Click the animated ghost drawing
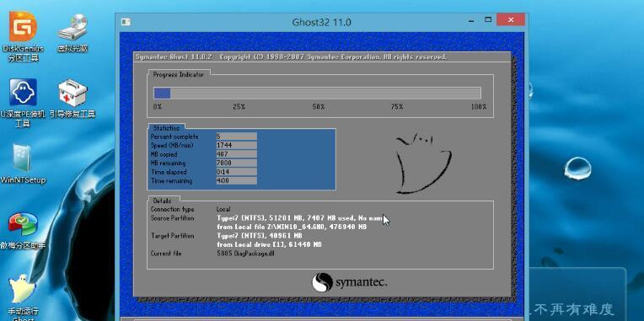The image size is (644, 321). [423, 163]
